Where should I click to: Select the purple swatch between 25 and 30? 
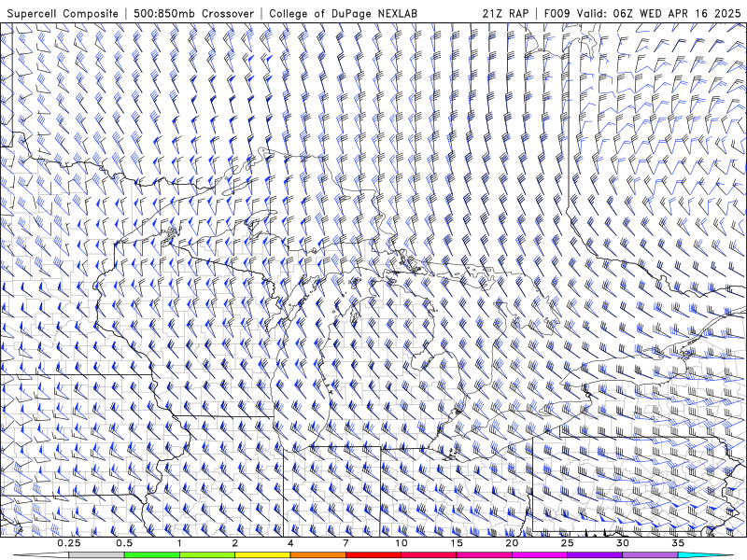pos(595,555)
